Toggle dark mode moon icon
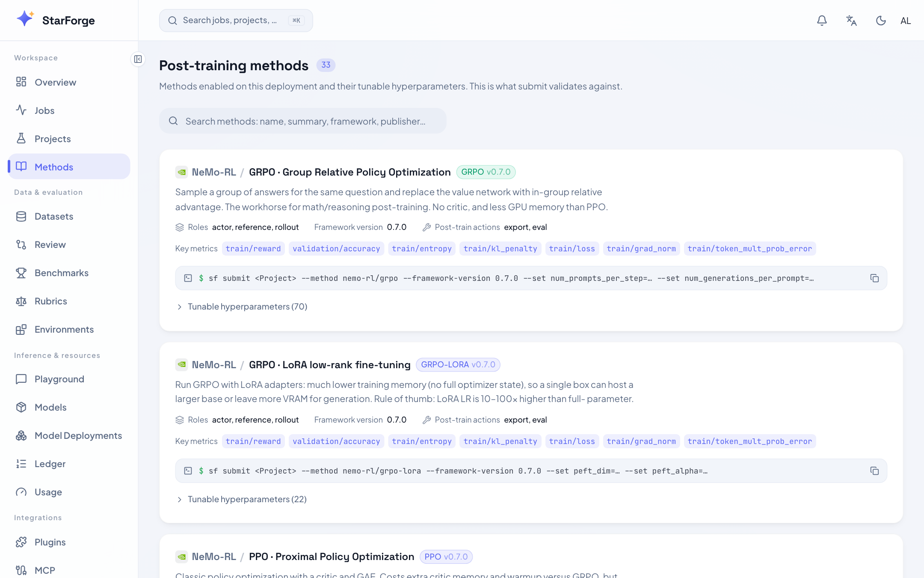The image size is (924, 578). tap(881, 21)
